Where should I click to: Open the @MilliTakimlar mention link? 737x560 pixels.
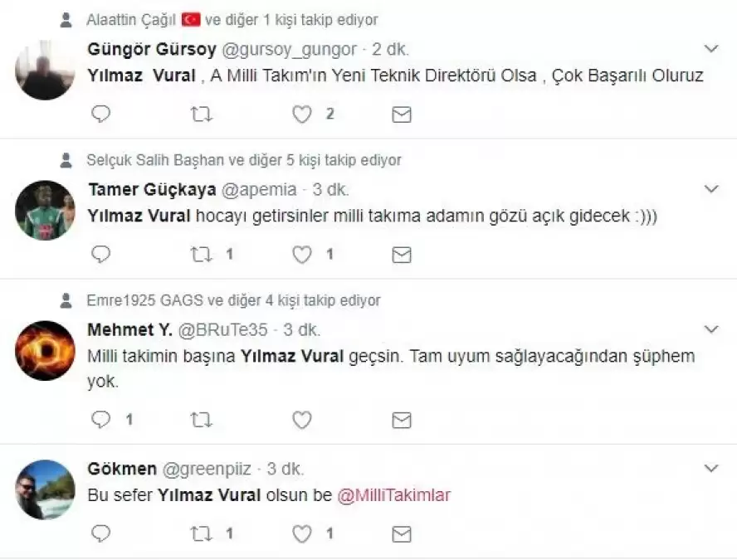click(394, 495)
